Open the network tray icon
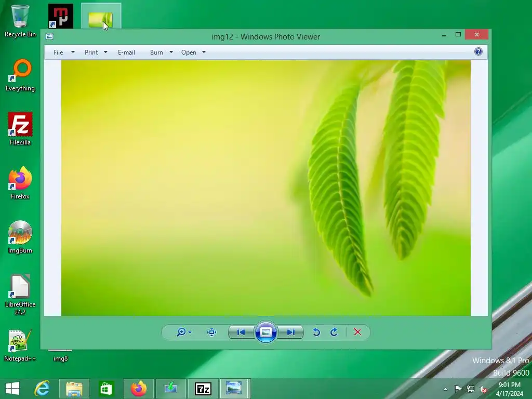Screen dimensions: 532x399 tap(471, 389)
